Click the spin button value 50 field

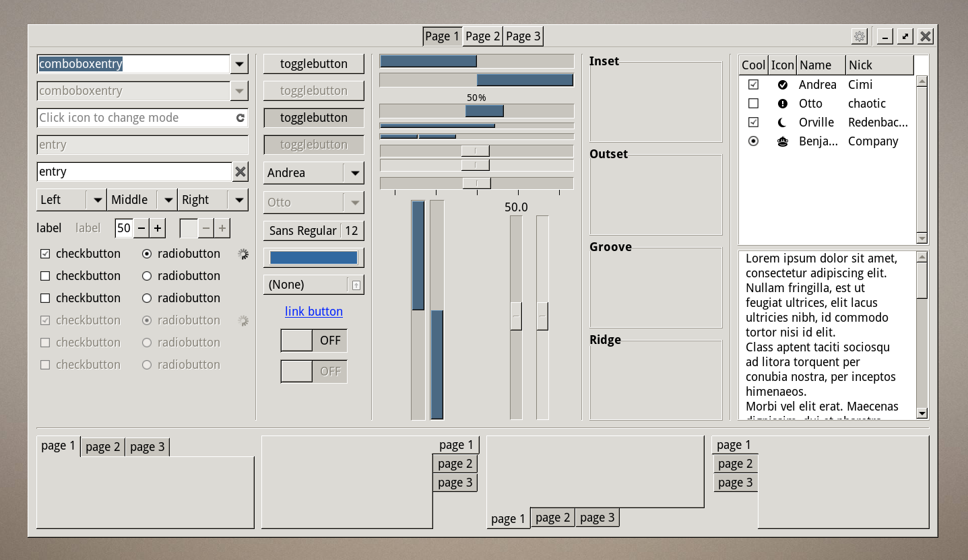tap(124, 228)
